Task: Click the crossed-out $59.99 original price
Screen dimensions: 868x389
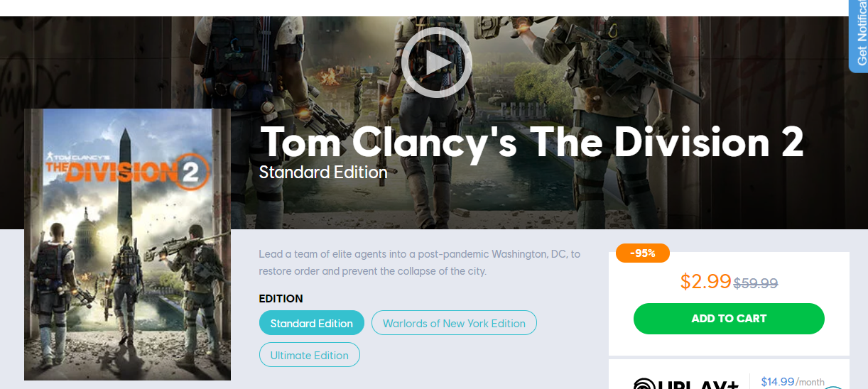Action: 756,283
